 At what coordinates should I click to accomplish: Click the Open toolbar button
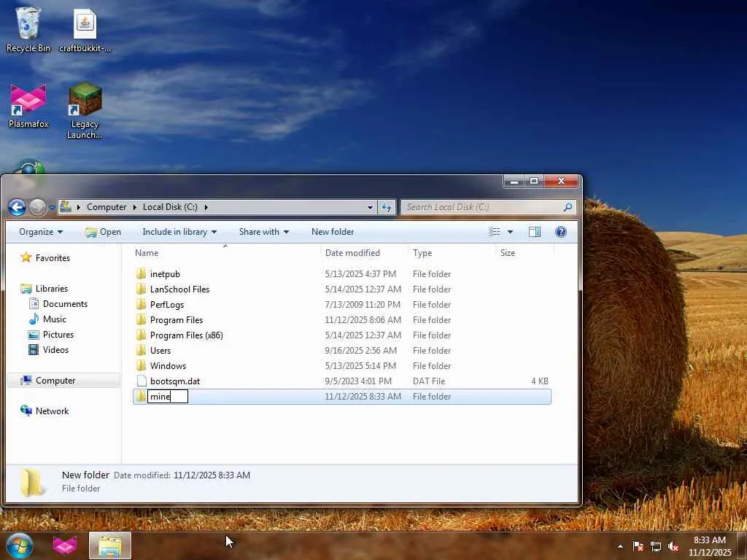[103, 232]
